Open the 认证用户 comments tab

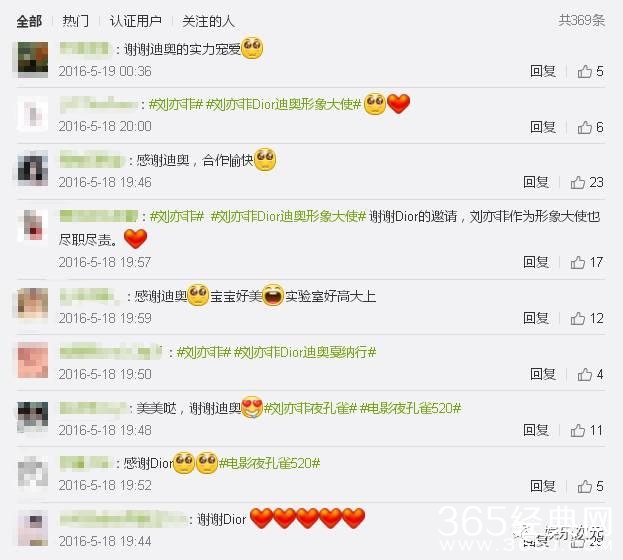point(135,21)
